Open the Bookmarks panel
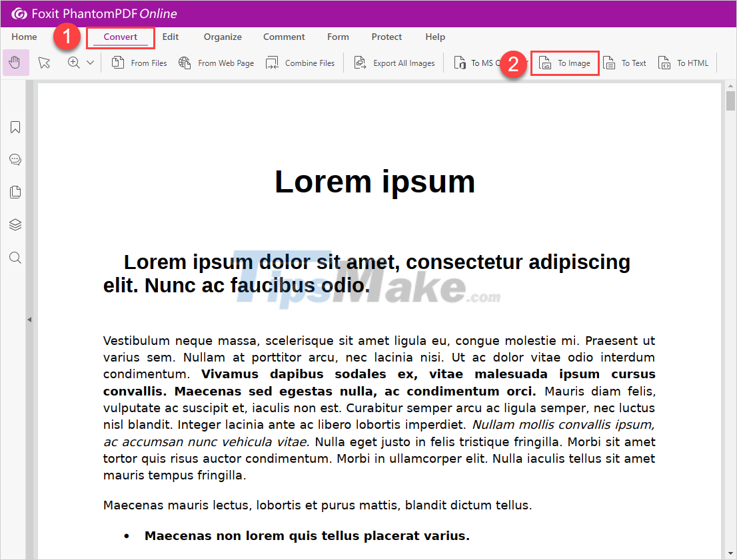This screenshot has height=560, width=737. pos(15,127)
